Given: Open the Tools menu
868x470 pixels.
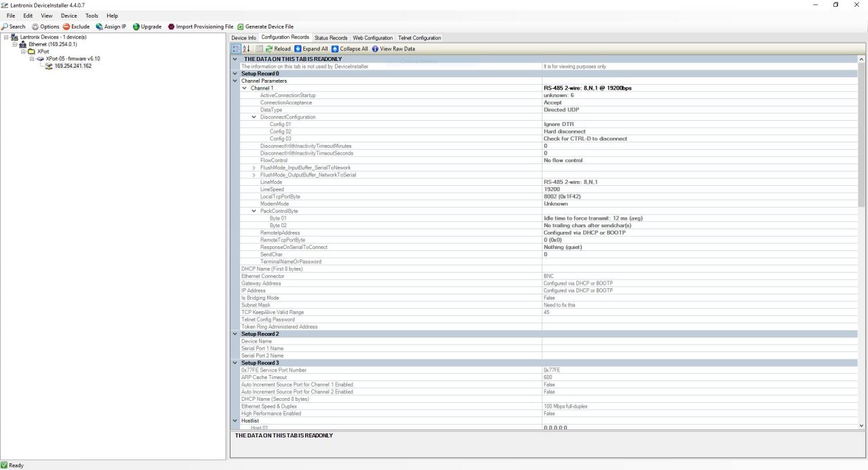Looking at the screenshot, I should click(92, 16).
